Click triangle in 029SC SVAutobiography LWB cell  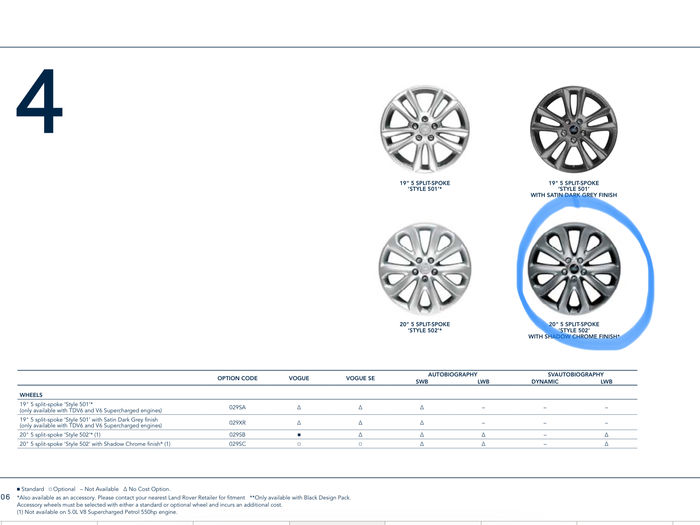[606, 444]
